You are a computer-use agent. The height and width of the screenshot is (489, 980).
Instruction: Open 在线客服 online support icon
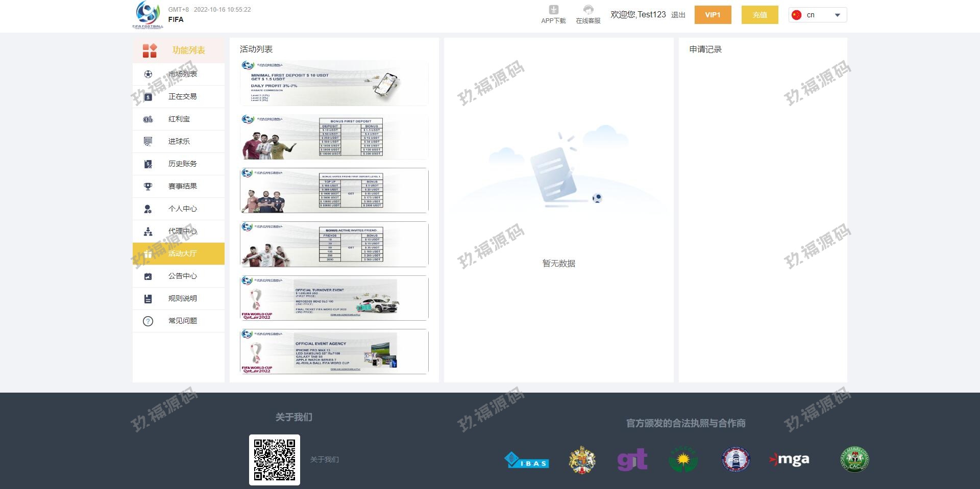click(x=588, y=10)
